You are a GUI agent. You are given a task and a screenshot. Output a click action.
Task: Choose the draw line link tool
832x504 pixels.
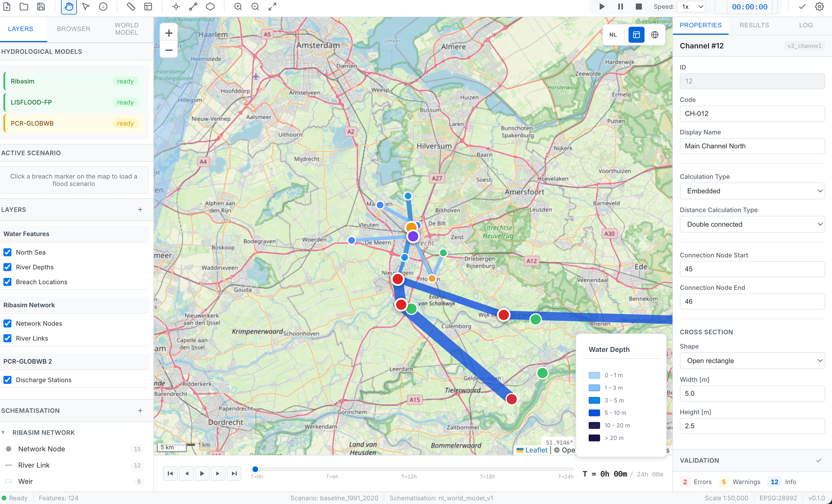point(193,7)
